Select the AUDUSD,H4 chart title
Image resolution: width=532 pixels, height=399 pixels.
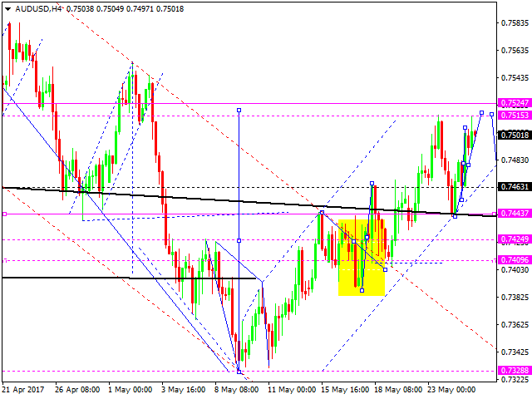[x=38, y=9]
